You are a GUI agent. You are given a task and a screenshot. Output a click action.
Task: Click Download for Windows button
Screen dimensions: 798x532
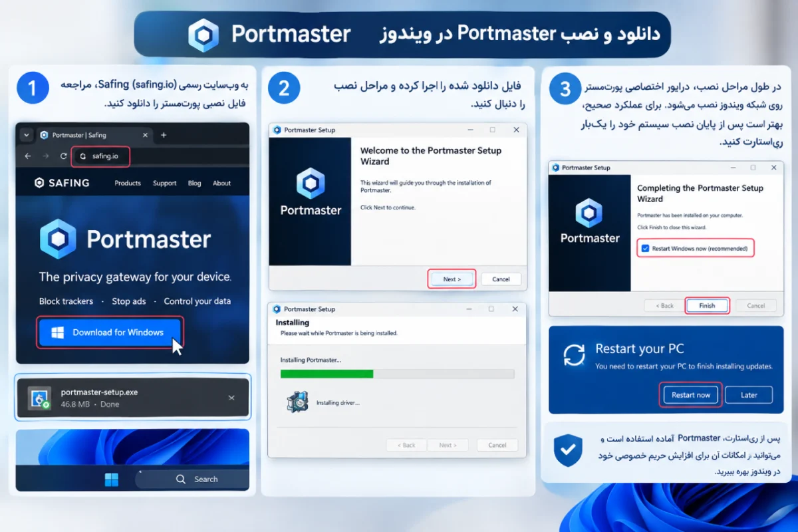pyautogui.click(x=110, y=332)
